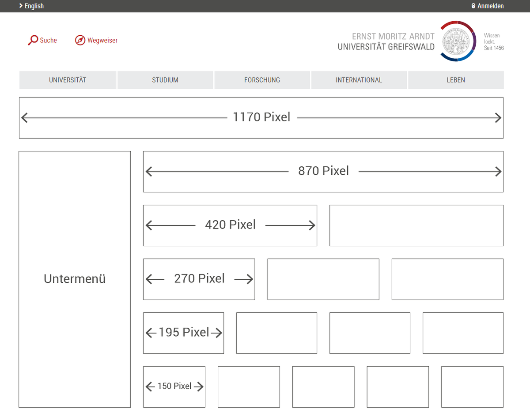Click the magnifying glass search icon
Viewport: 530px width, 420px height.
point(33,40)
